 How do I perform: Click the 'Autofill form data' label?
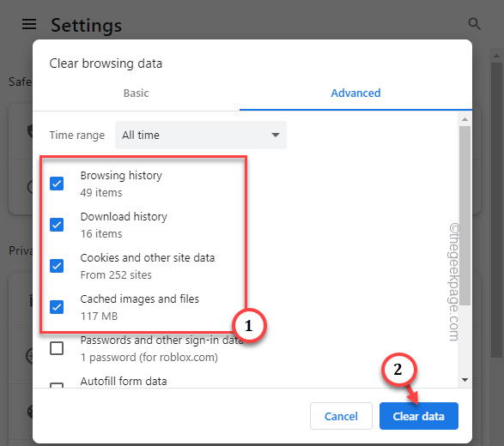(124, 381)
